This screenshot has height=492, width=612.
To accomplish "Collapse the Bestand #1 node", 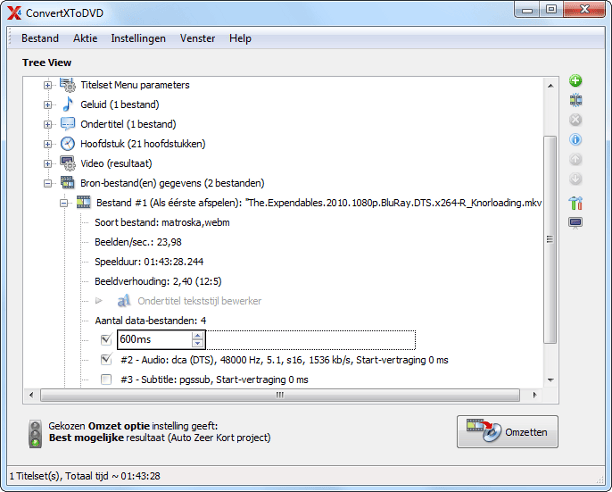I will pyautogui.click(x=64, y=203).
